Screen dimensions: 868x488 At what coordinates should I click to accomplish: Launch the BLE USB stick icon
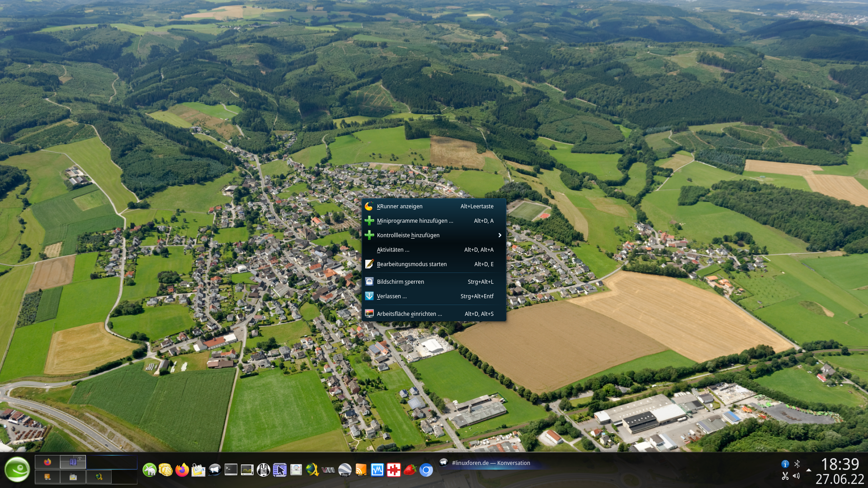click(263, 470)
